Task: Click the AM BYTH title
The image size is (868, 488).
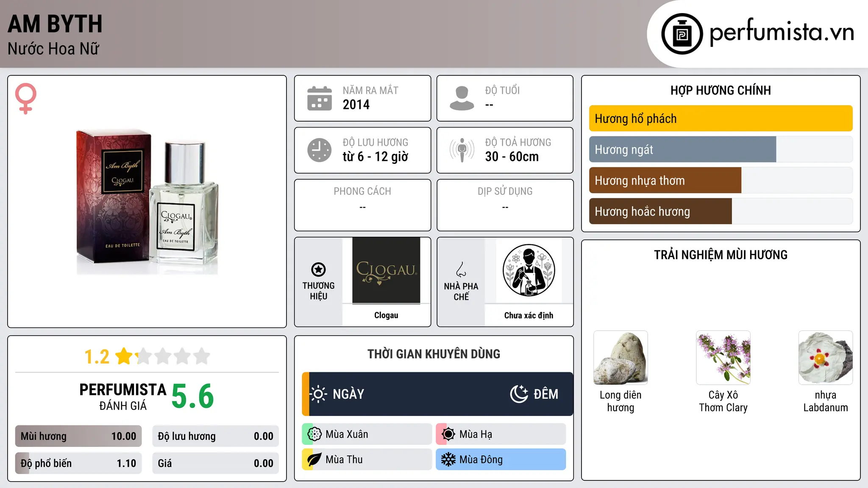Action: pyautogui.click(x=55, y=24)
